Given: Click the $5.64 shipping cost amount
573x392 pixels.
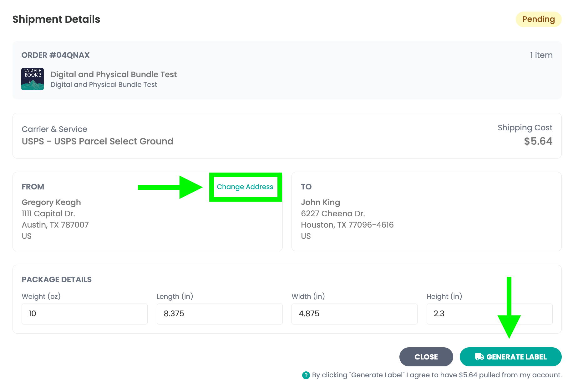Looking at the screenshot, I should 538,141.
